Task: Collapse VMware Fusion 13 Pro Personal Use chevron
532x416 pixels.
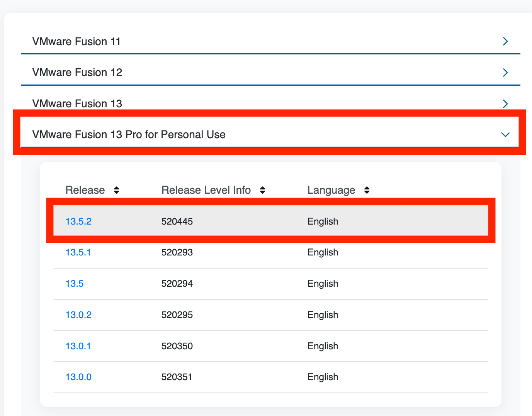Action: pyautogui.click(x=505, y=135)
